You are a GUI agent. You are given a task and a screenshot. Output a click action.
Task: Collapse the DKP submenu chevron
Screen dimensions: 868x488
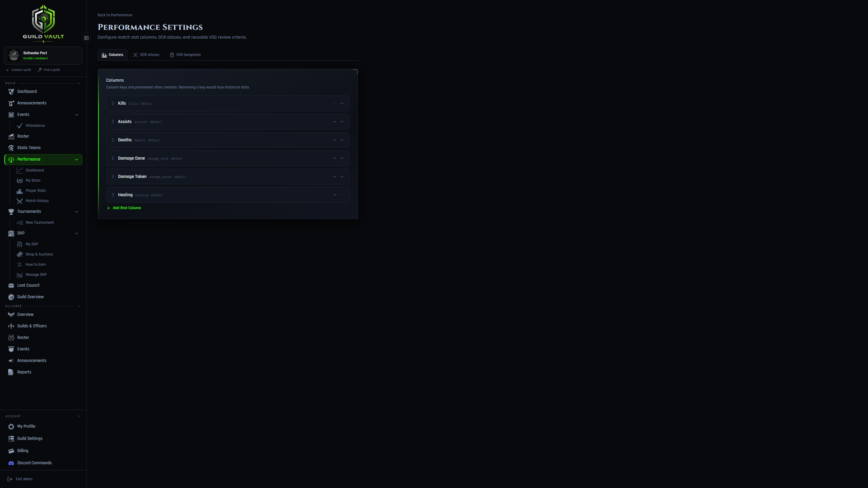pos(77,233)
